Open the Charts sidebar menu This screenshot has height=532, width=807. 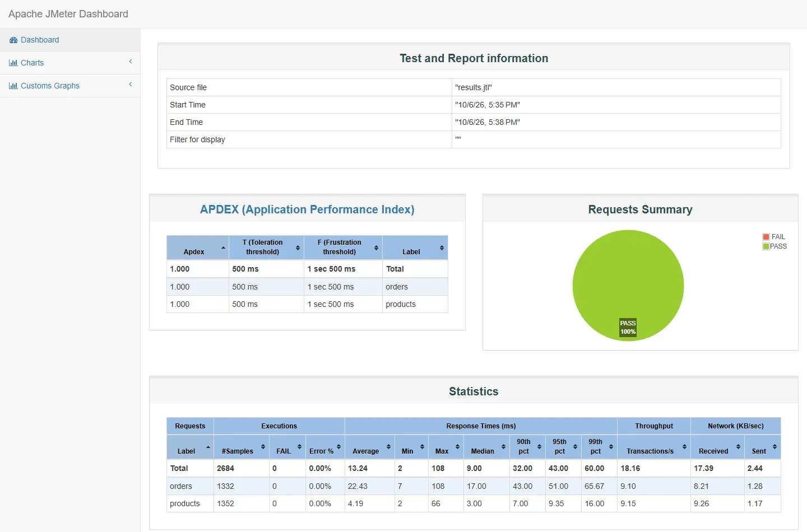[70, 63]
